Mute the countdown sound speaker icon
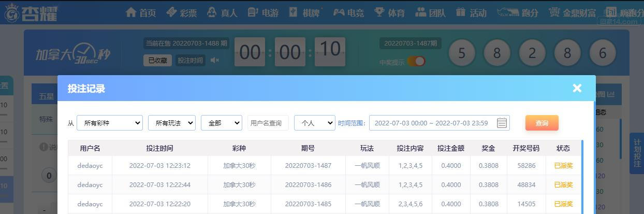 [215, 61]
